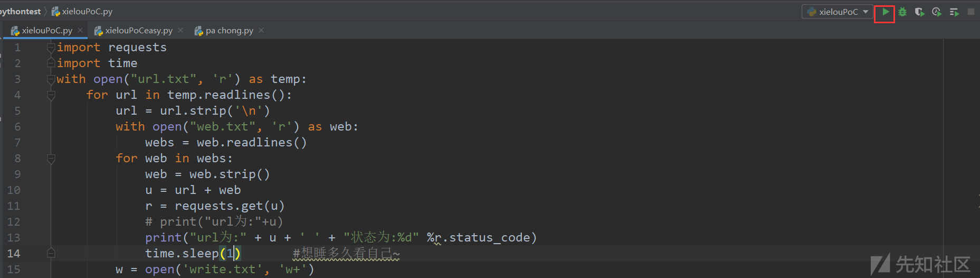Close the xielouPoCeasy.py editor tab
The width and height of the screenshot is (980, 278).
(180, 30)
